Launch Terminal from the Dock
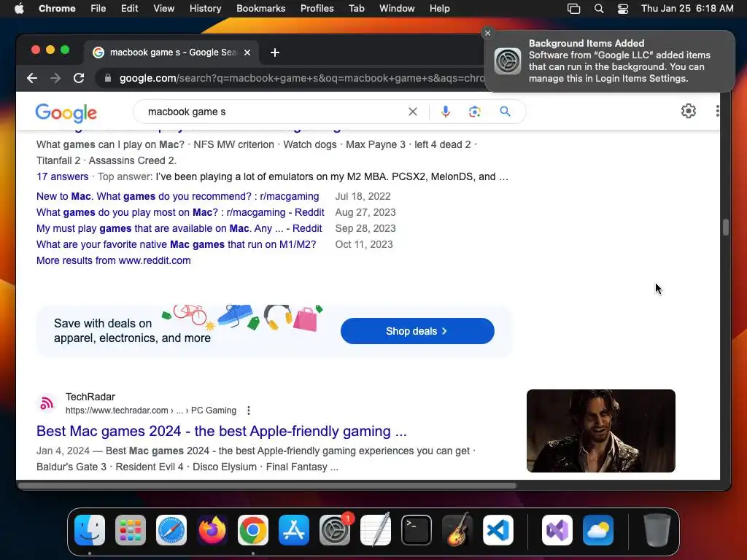Image resolution: width=747 pixels, height=560 pixels. [x=417, y=530]
